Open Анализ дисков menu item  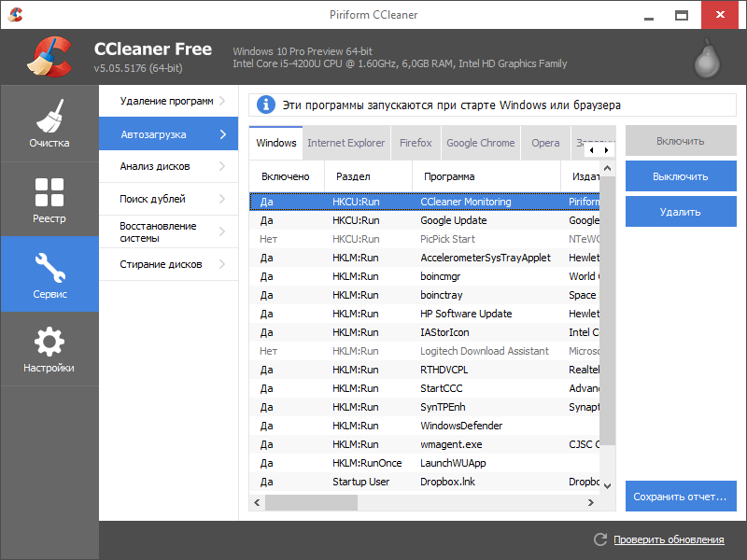tap(169, 166)
